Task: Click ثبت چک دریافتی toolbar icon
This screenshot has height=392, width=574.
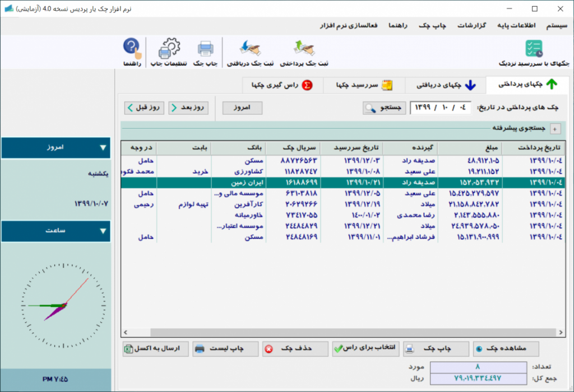Action: [250, 48]
